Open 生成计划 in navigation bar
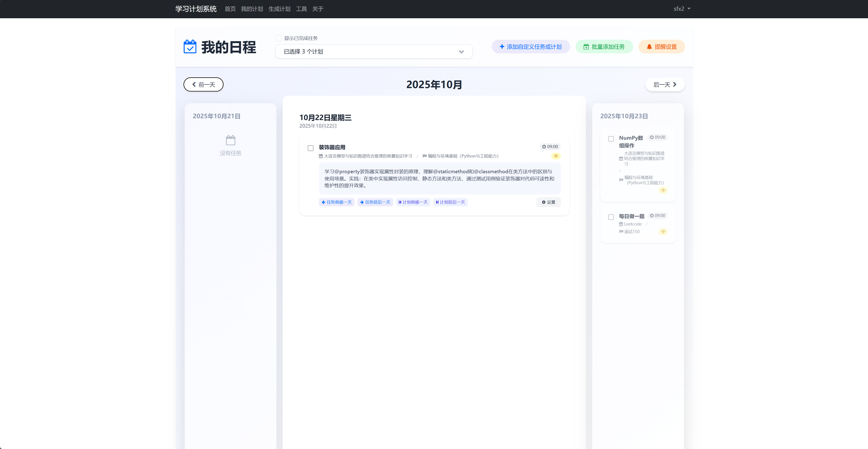Screen dimensions: 868x449 point(279,9)
